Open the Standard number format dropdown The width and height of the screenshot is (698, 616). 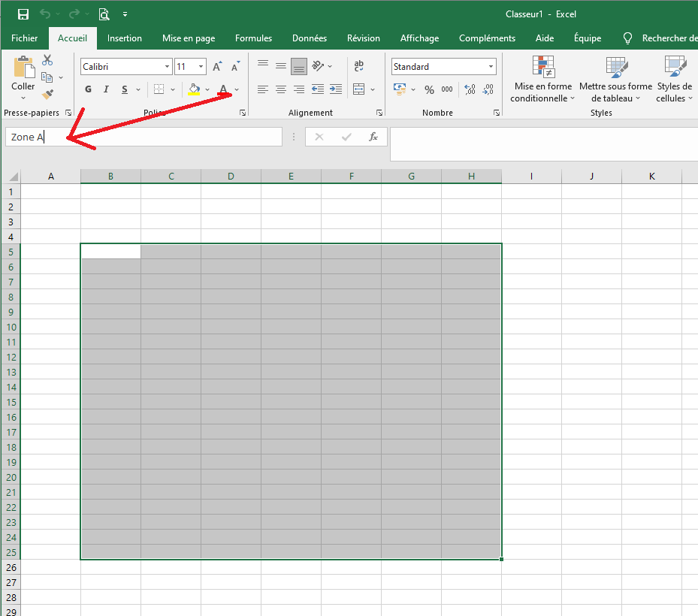tap(491, 67)
